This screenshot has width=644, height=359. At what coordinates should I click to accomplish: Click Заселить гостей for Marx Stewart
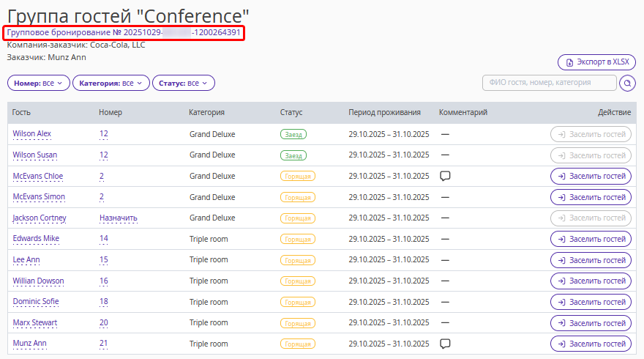[590, 323]
